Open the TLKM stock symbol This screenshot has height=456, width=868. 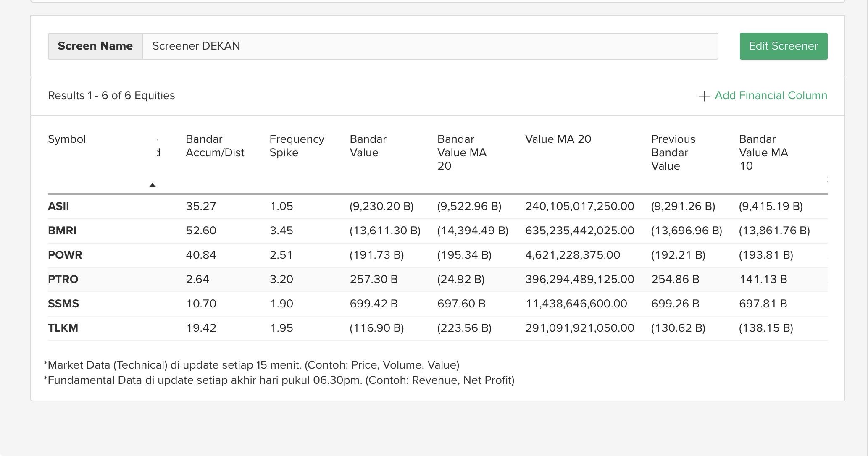point(63,328)
